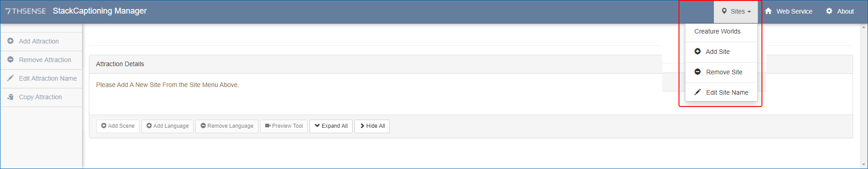The image size is (868, 169).
Task: Click the Add Scene button
Action: tap(118, 126)
